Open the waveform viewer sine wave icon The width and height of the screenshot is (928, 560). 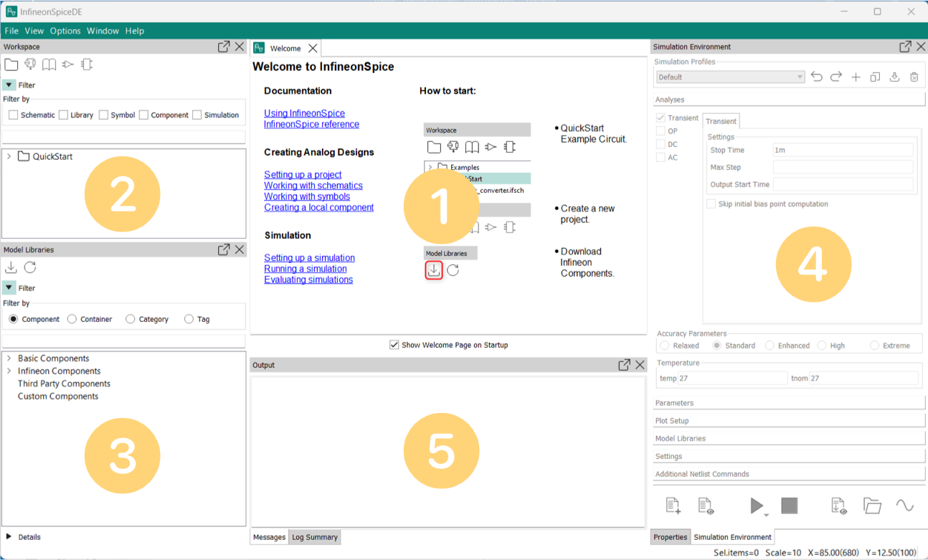tap(904, 506)
